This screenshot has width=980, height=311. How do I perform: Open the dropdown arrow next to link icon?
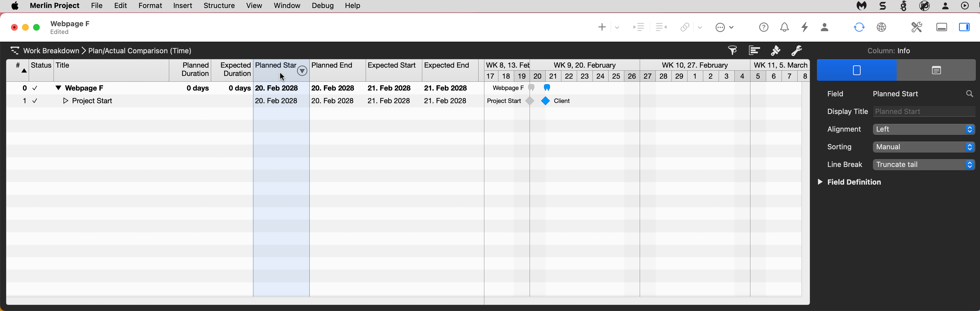tap(700, 27)
